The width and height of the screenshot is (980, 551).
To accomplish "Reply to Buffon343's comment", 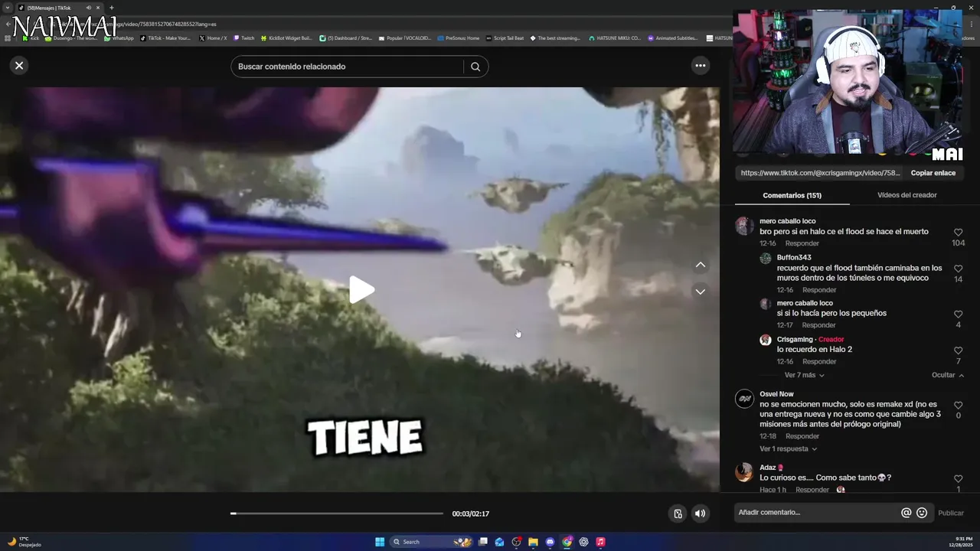I will click(819, 290).
